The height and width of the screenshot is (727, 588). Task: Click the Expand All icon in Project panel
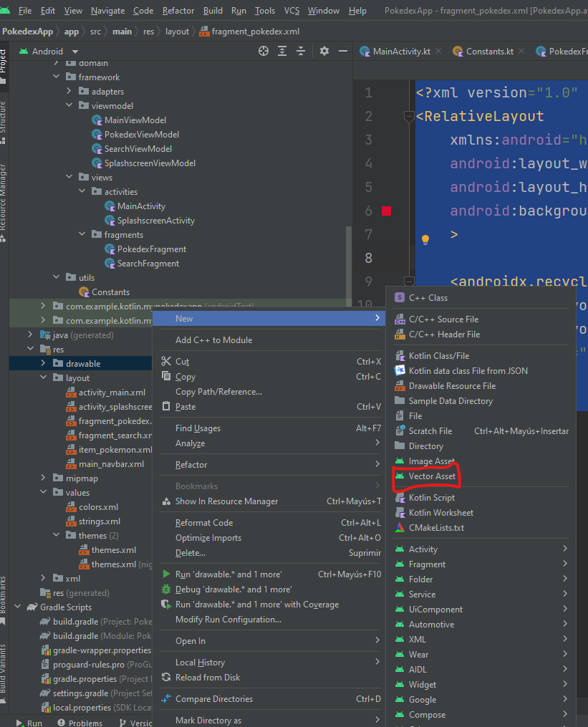click(x=283, y=51)
